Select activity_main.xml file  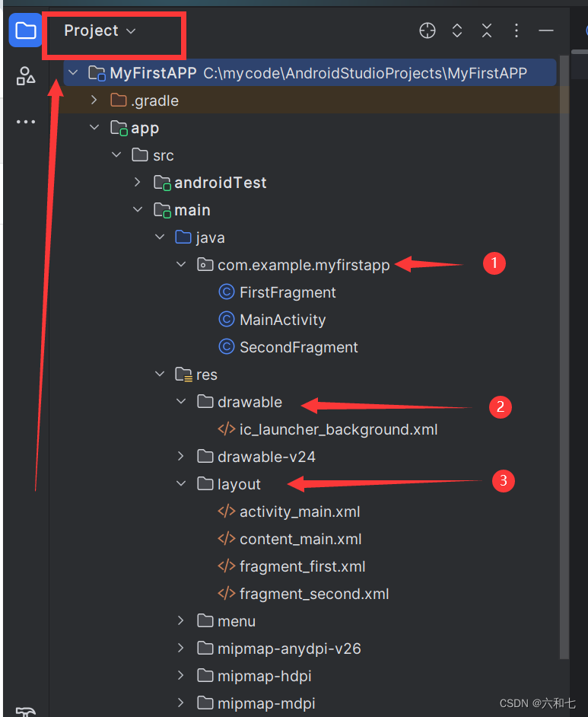tap(289, 511)
